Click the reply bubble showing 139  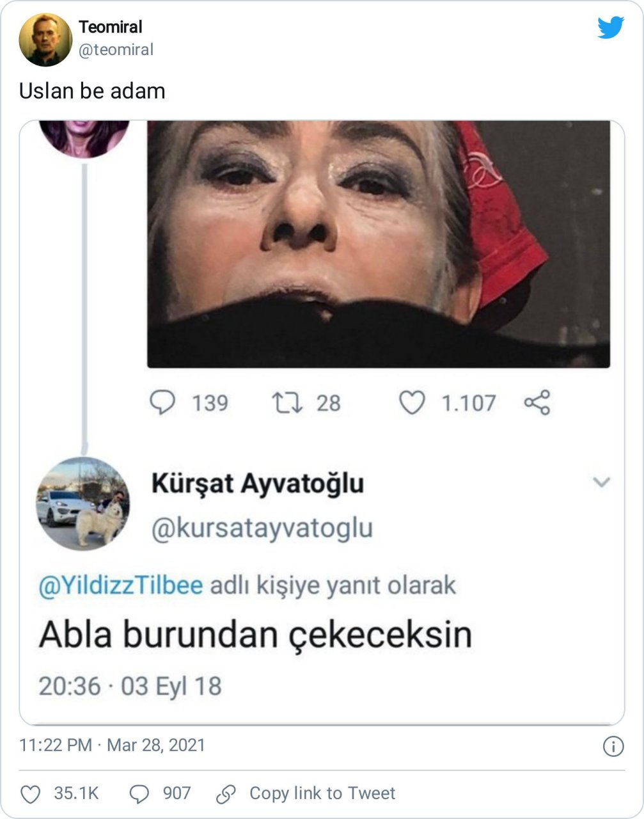click(x=162, y=402)
